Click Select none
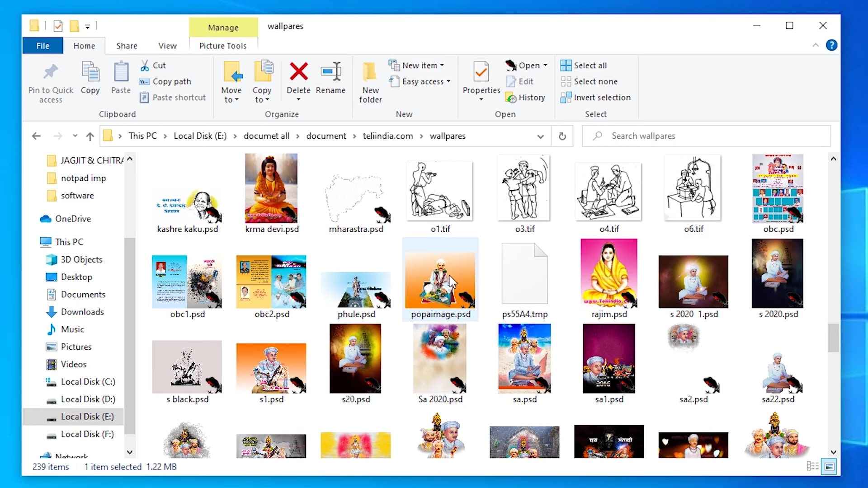Screen dimensions: 868x488 (589, 82)
